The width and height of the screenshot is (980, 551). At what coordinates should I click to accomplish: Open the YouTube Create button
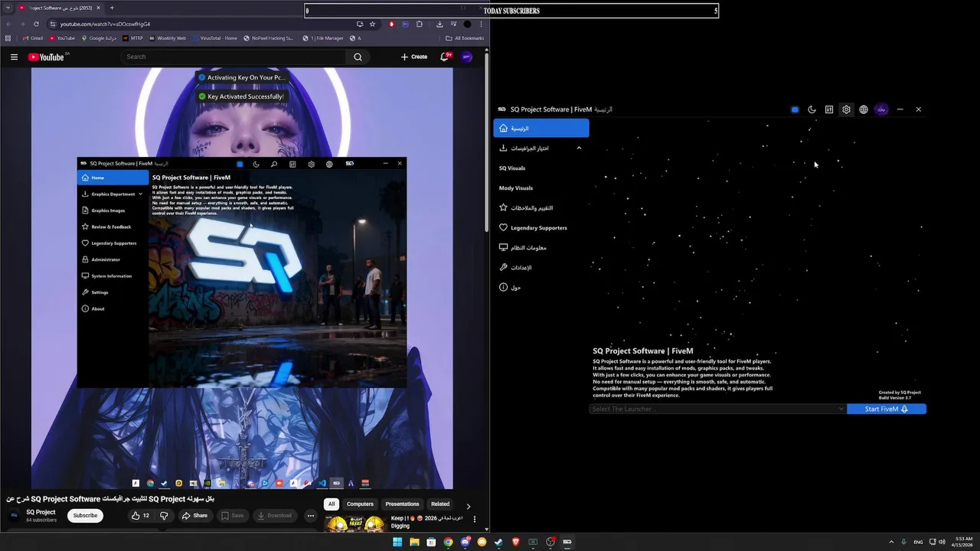414,57
